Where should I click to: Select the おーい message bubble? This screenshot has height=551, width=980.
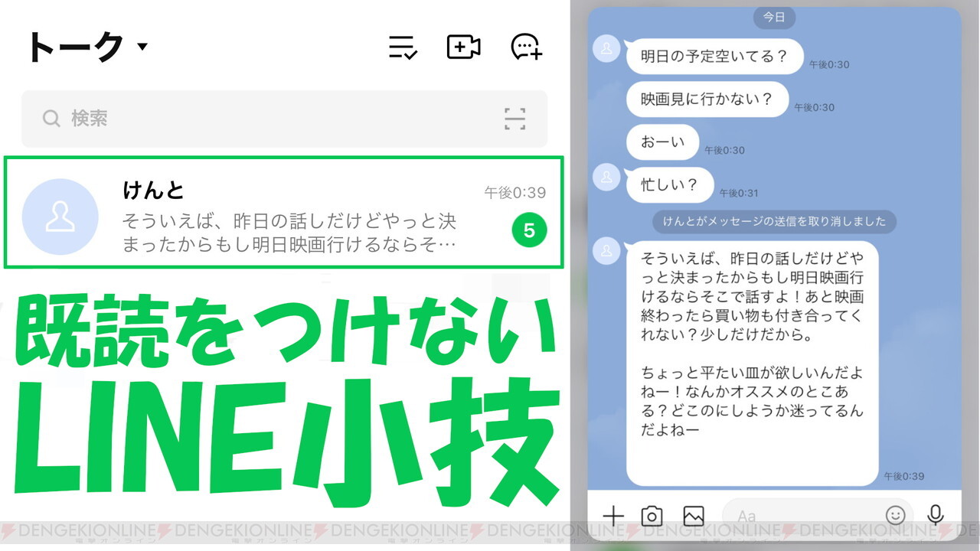click(x=662, y=142)
